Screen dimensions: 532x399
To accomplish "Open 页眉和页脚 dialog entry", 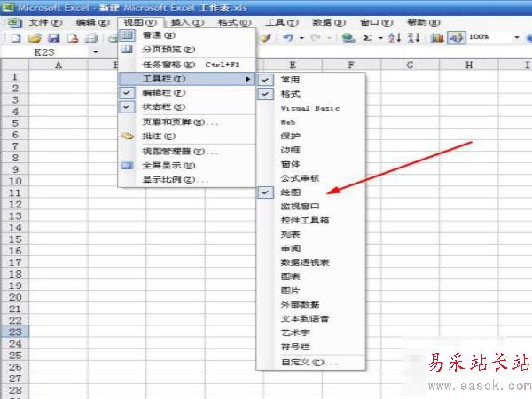I will tap(186, 121).
